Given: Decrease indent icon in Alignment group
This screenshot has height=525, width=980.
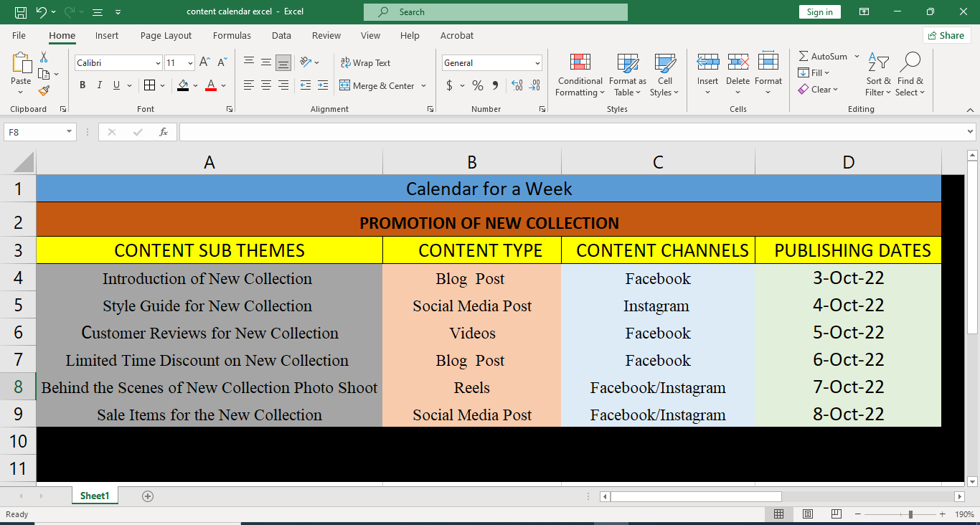Looking at the screenshot, I should pyautogui.click(x=305, y=85).
